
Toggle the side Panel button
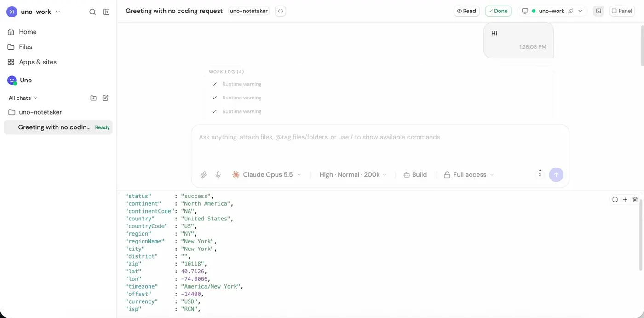(622, 11)
